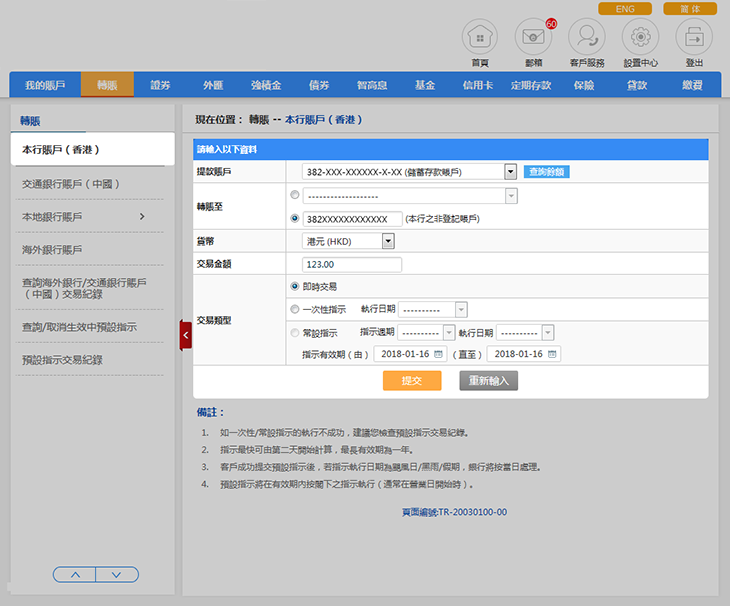Click the sidebar scroll up arrow
730x606 pixels.
(x=74, y=575)
